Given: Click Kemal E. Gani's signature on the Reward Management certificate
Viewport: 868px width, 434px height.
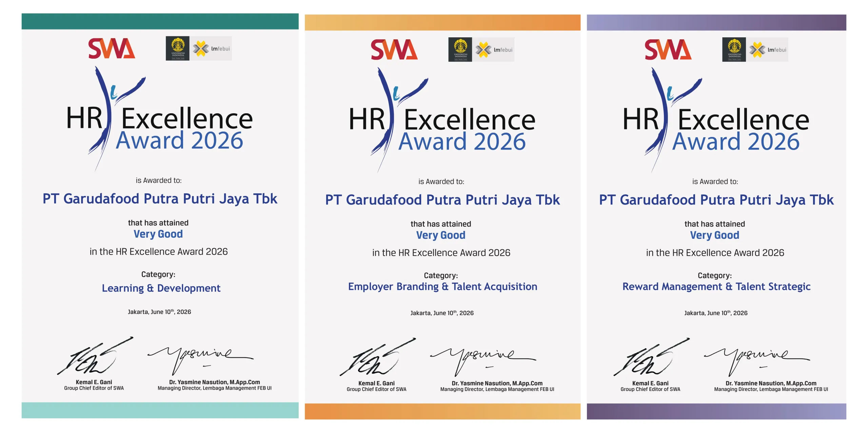Looking at the screenshot, I should [x=652, y=357].
